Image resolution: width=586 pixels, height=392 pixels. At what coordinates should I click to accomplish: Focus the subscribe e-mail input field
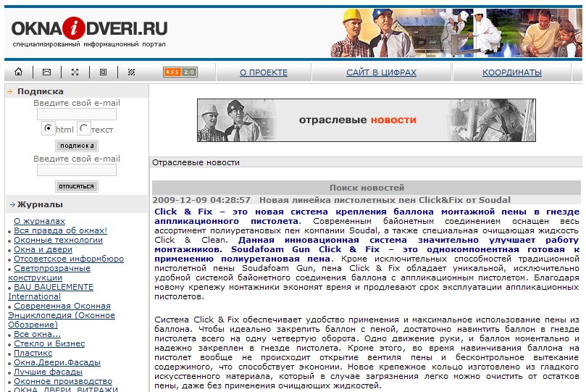pyautogui.click(x=77, y=114)
